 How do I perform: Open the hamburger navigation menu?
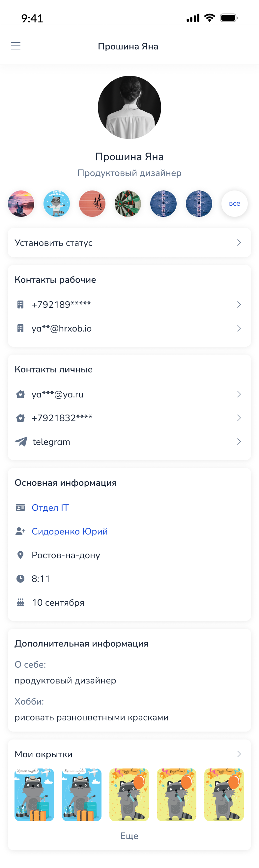(x=16, y=46)
